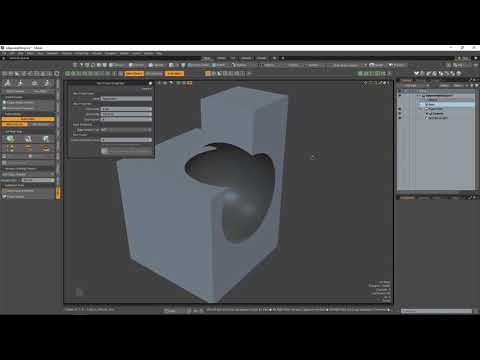480x360 pixels.
Task: Click the last icon in the second tool row
Action: pyautogui.click(x=46, y=148)
